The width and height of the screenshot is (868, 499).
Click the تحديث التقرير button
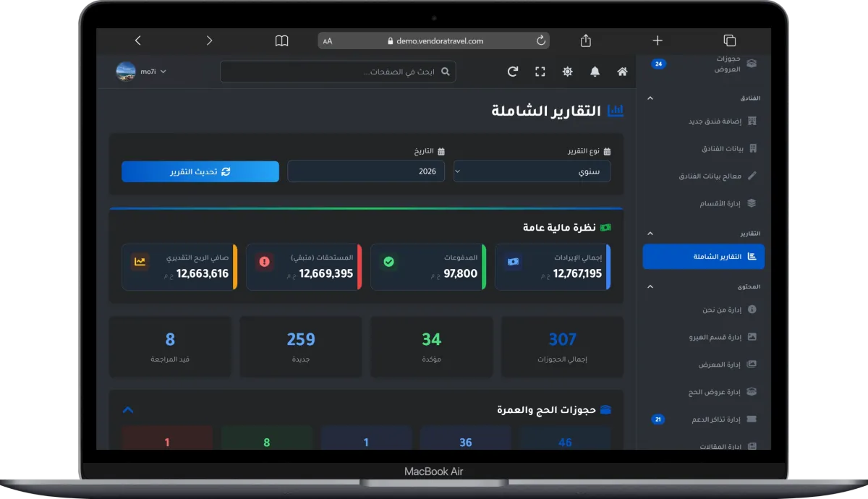(200, 171)
